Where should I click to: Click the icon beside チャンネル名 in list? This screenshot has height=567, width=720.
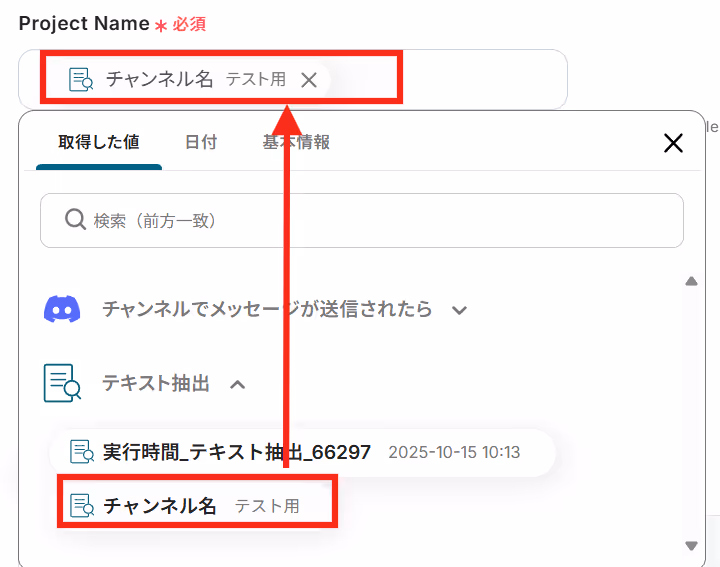pos(82,505)
